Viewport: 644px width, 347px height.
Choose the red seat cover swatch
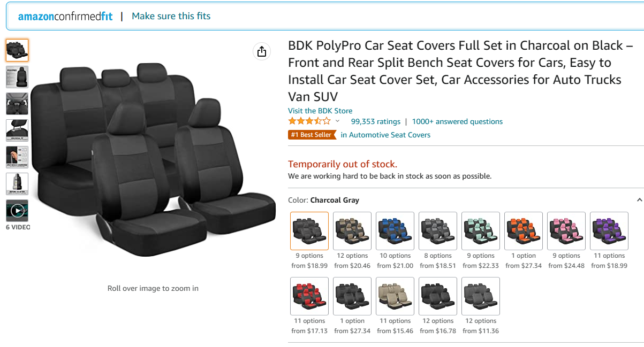tap(309, 296)
